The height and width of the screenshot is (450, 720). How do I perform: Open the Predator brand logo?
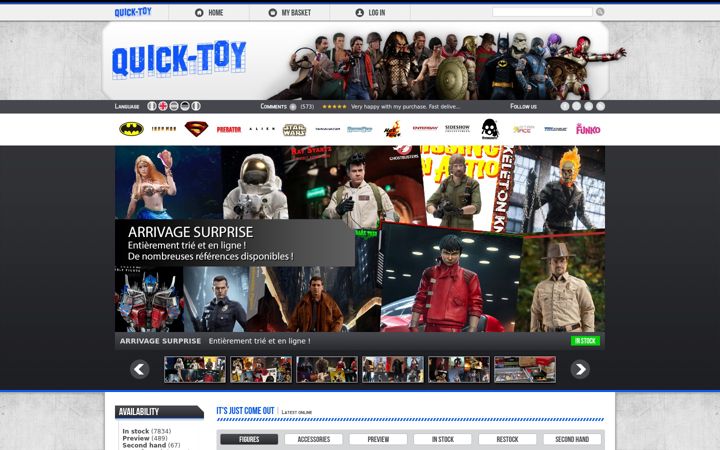click(229, 129)
